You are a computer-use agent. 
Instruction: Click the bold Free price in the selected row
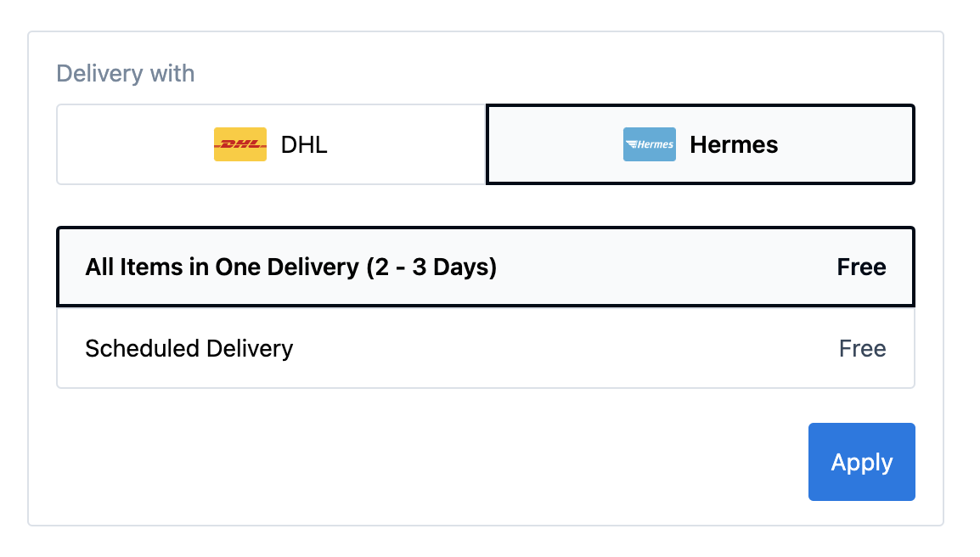[861, 267]
